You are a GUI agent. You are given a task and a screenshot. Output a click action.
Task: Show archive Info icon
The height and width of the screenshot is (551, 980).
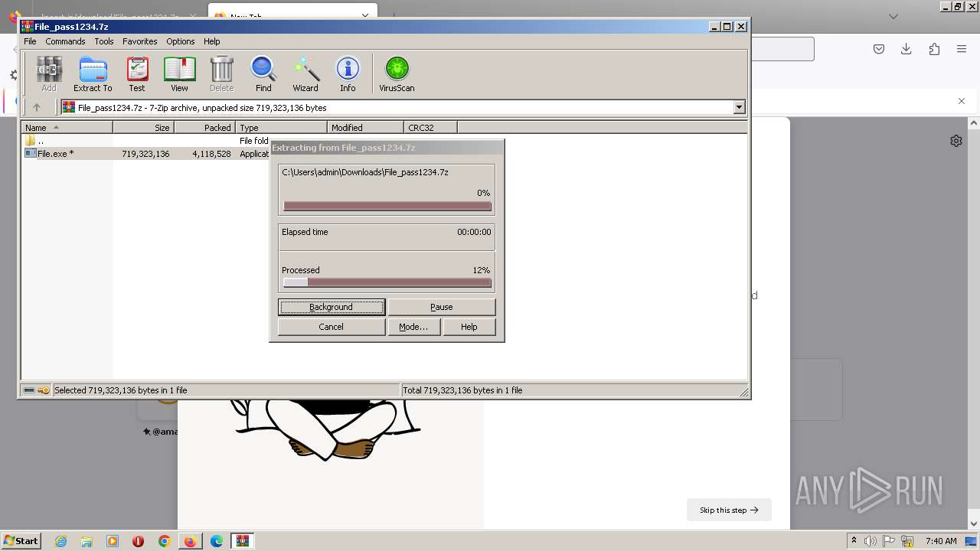coord(348,74)
